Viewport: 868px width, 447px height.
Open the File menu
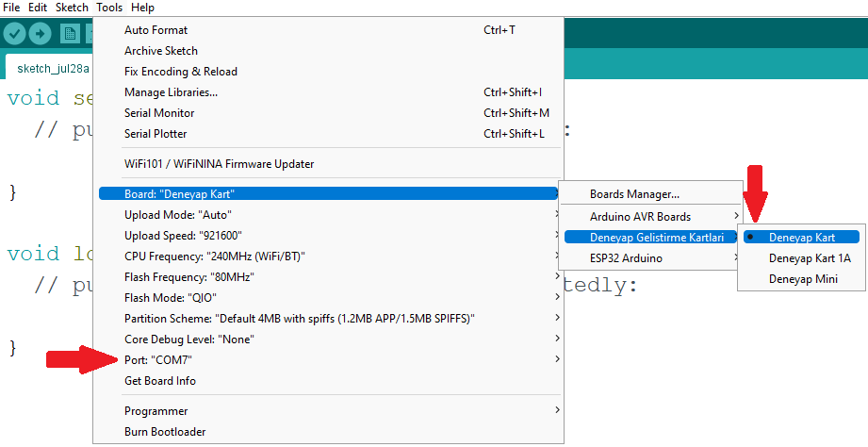click(x=11, y=8)
